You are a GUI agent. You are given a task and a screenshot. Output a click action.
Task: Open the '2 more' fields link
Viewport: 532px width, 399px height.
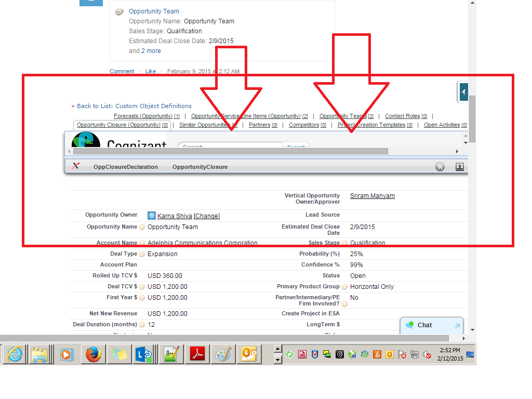[151, 50]
